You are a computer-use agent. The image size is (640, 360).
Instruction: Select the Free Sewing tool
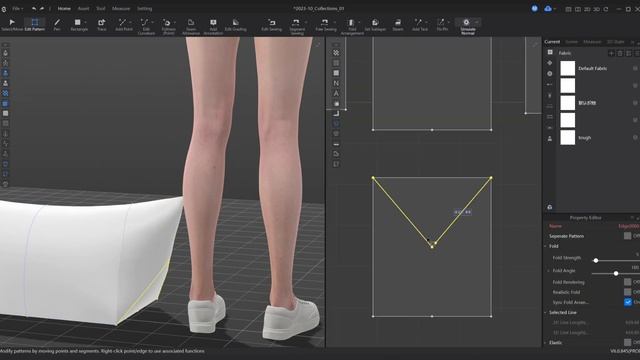[x=325, y=25]
